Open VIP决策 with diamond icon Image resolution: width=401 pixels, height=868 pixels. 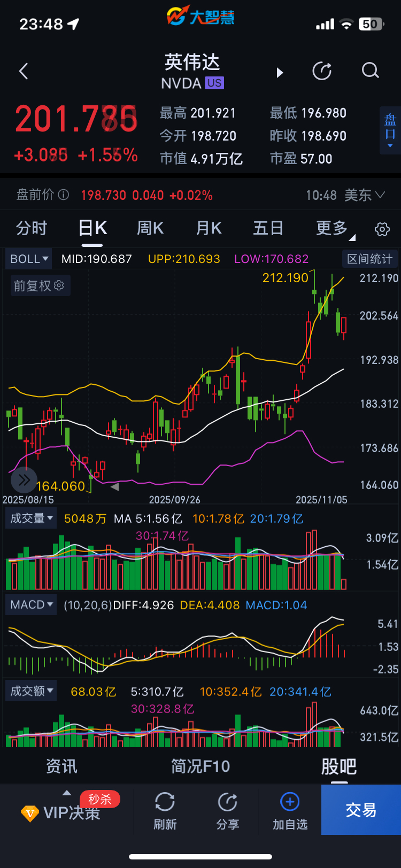tap(60, 813)
